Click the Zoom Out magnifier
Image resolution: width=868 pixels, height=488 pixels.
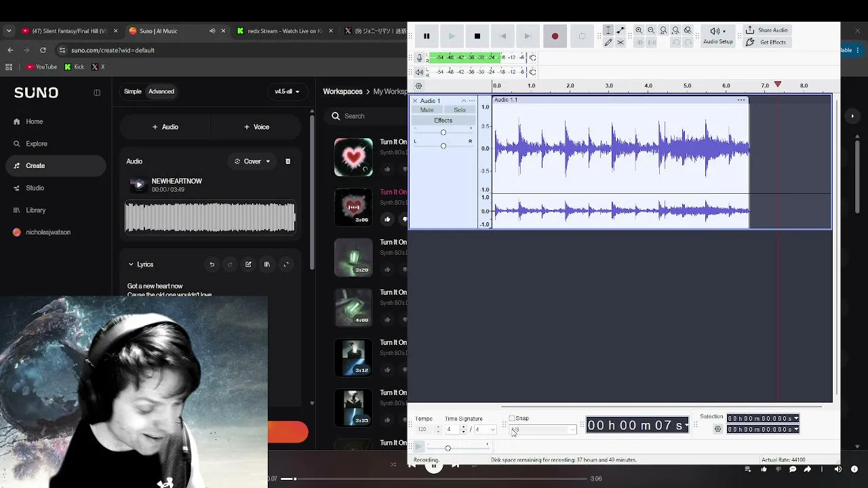point(651,30)
